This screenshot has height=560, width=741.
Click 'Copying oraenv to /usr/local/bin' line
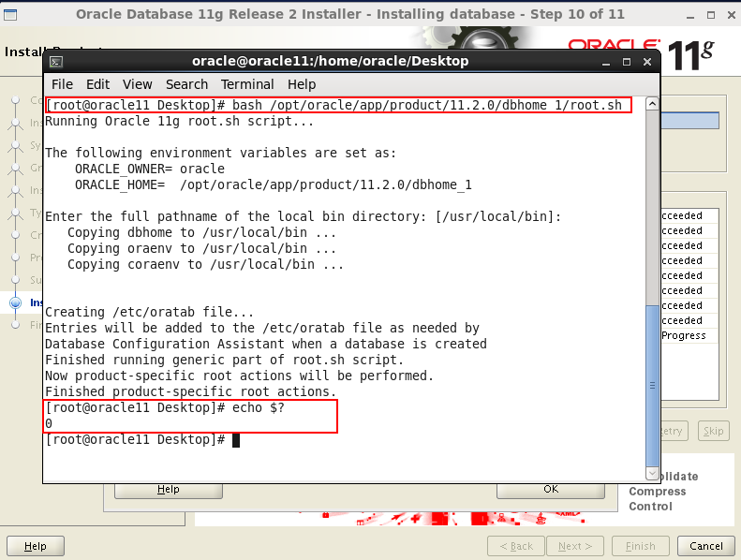tap(201, 248)
